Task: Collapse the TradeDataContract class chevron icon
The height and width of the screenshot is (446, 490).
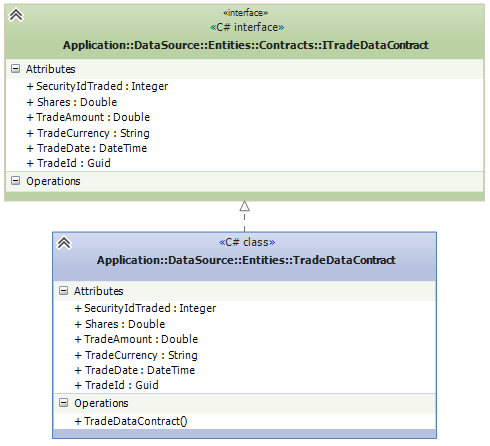Action: 64,243
